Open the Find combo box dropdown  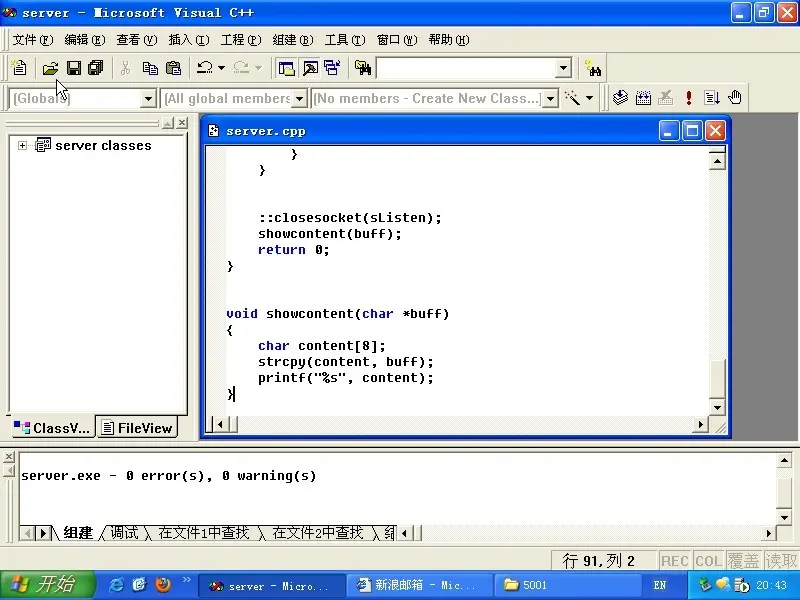(x=563, y=68)
